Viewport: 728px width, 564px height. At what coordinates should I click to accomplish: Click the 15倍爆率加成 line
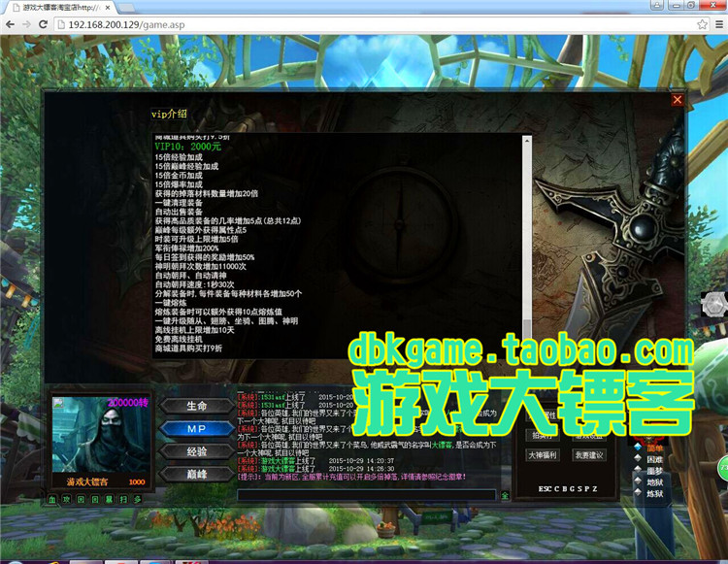(179, 184)
